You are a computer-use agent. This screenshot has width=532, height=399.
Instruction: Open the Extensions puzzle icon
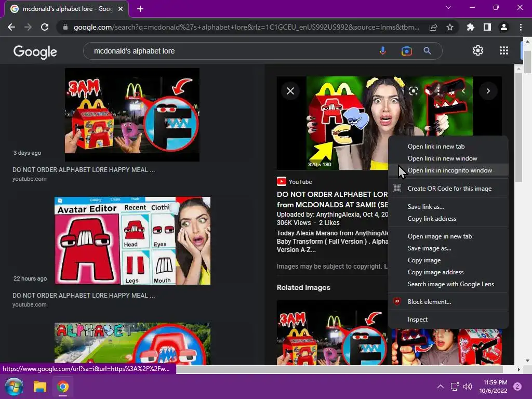471,27
